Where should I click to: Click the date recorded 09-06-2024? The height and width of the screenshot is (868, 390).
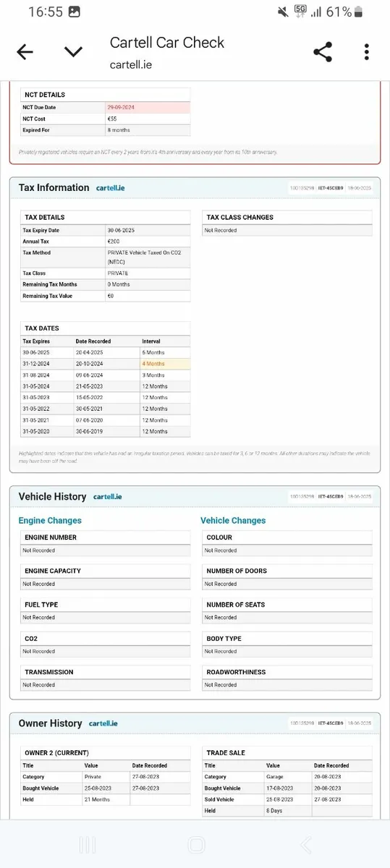click(x=90, y=375)
